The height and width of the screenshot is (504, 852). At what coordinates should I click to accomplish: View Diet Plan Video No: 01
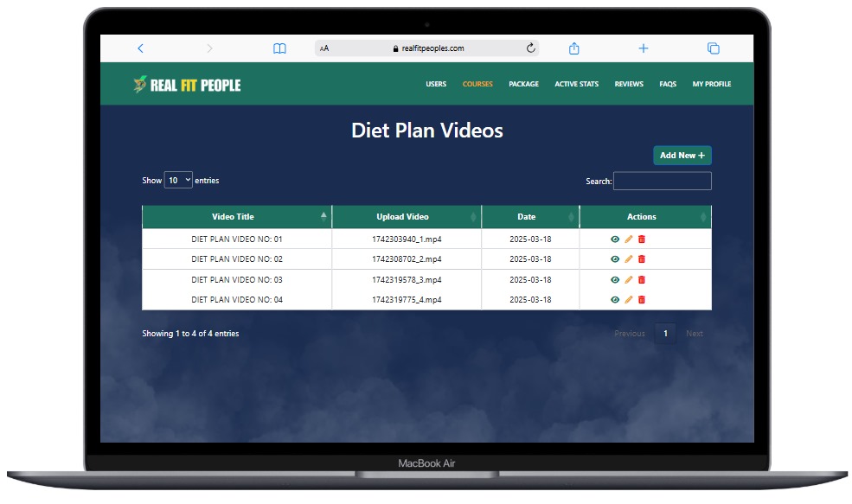[615, 239]
